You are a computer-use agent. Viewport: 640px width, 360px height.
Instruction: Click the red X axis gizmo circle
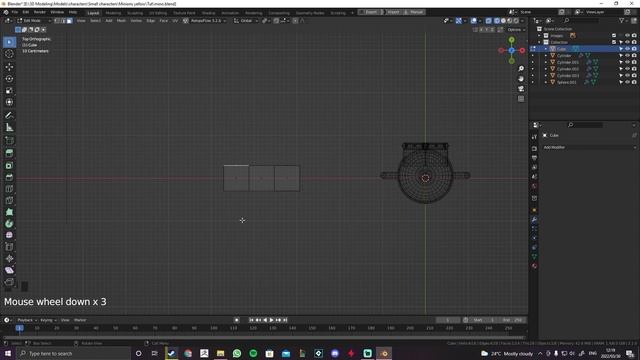(x=522, y=50)
